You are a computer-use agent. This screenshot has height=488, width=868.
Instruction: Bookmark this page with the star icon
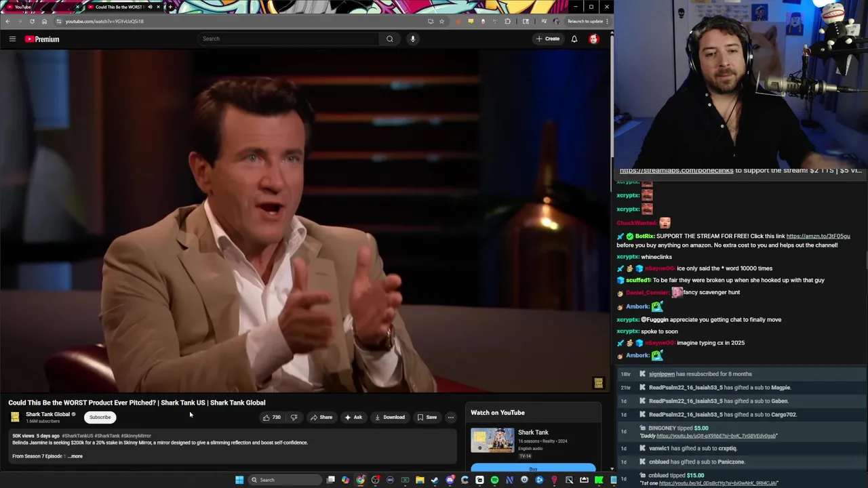click(441, 21)
